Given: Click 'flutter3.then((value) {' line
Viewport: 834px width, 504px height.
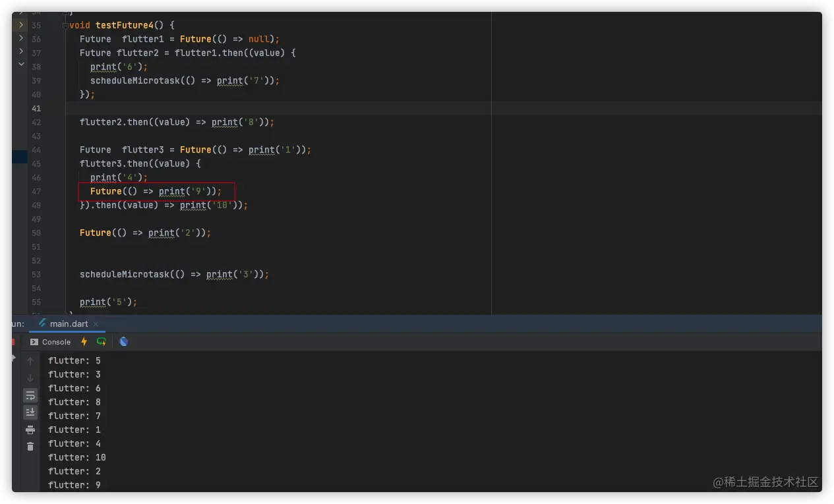Looking at the screenshot, I should (140, 163).
